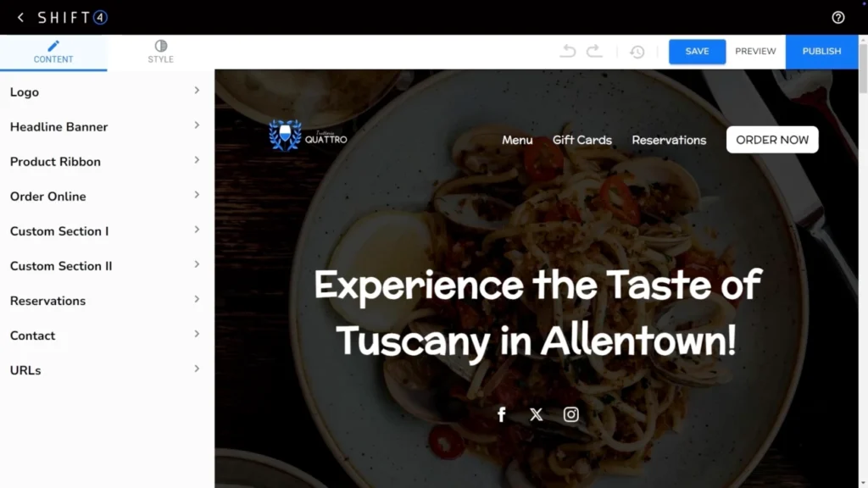Click the Order Now button in preview
The image size is (868, 488).
click(x=772, y=140)
